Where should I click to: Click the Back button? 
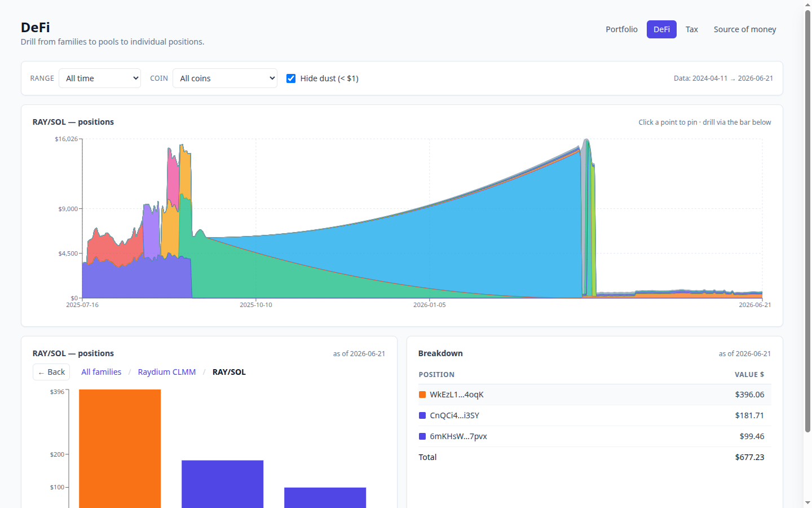coord(51,372)
